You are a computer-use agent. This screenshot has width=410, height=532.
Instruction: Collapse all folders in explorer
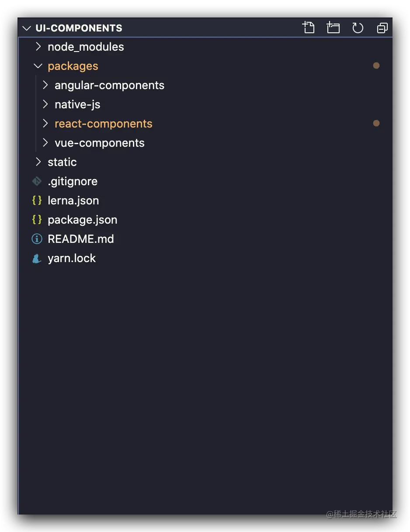(382, 28)
